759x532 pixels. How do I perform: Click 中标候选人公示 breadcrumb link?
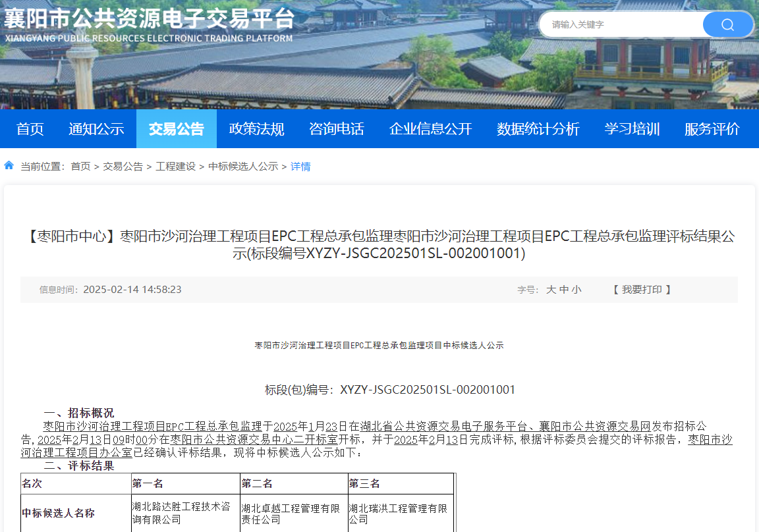tap(243, 167)
